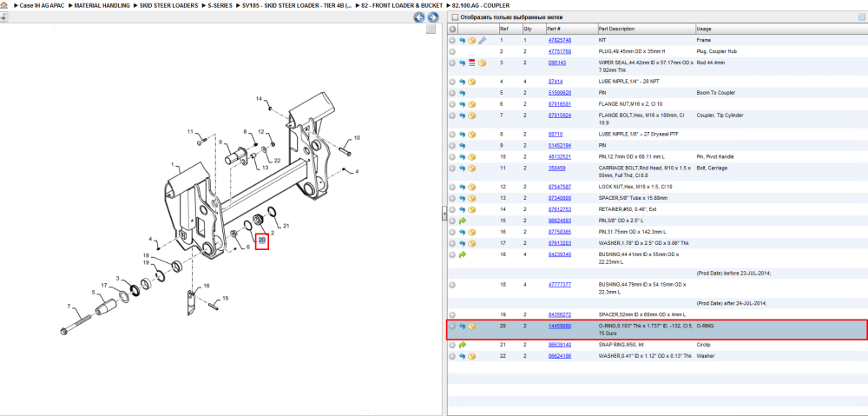The image size is (868, 416).
Task: Click add-all plus icon in table header
Action: coord(452,29)
